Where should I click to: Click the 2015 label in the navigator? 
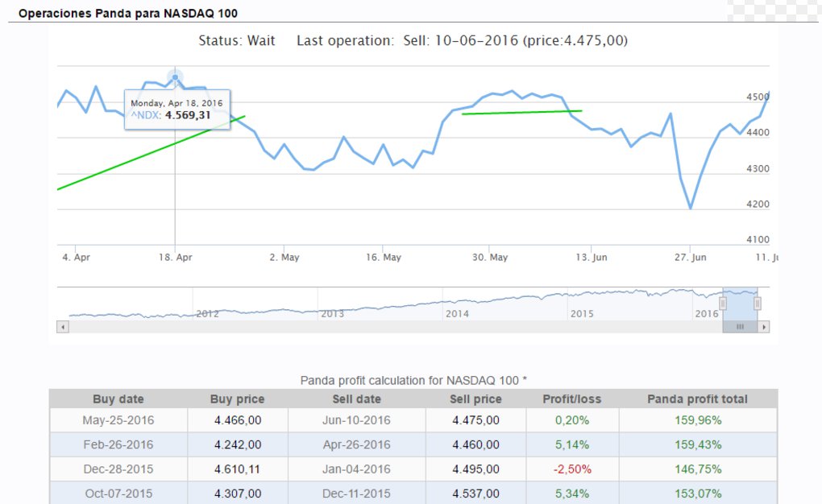582,314
